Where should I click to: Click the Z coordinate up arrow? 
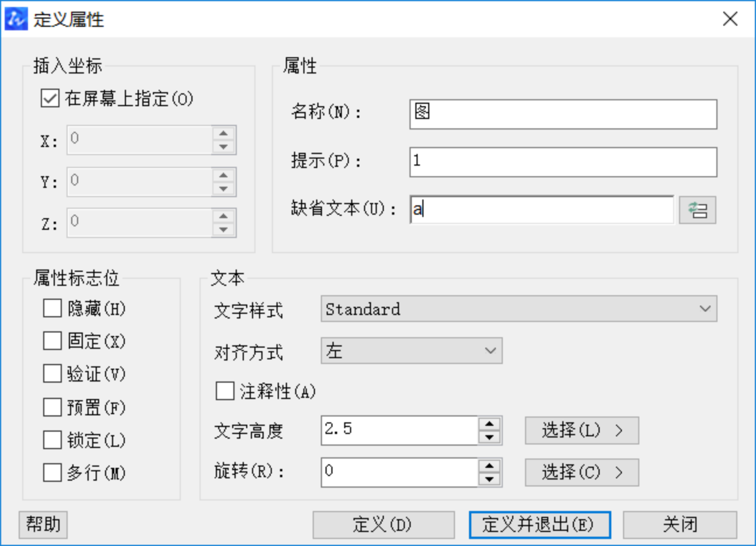tap(223, 216)
